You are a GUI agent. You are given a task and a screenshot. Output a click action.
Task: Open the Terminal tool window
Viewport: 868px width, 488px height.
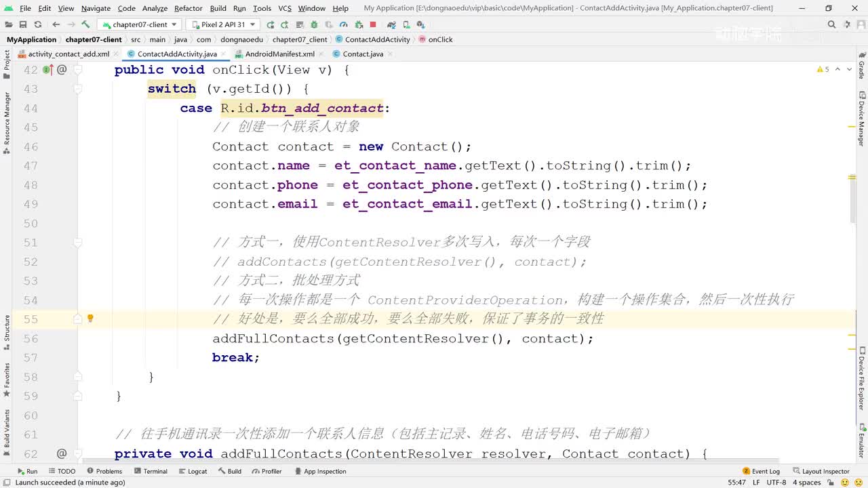click(151, 471)
